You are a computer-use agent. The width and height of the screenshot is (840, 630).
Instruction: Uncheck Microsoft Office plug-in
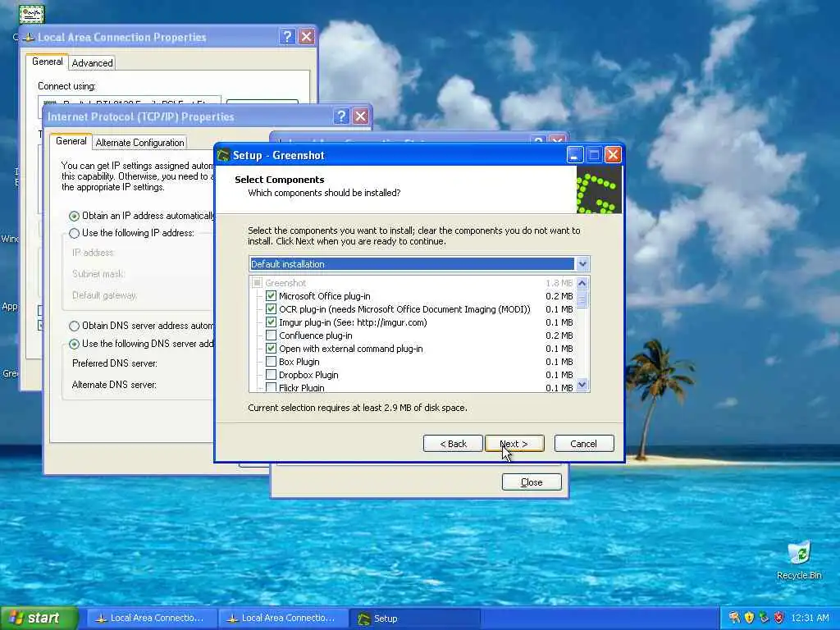pyautogui.click(x=271, y=295)
